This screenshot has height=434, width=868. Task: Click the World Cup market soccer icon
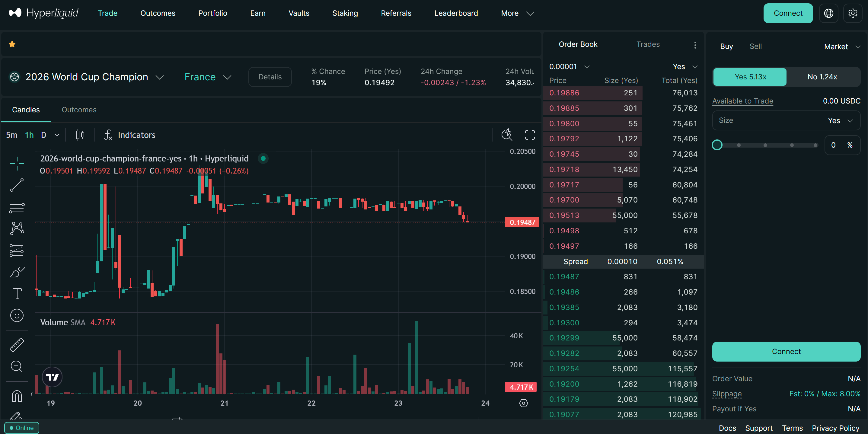coord(14,77)
